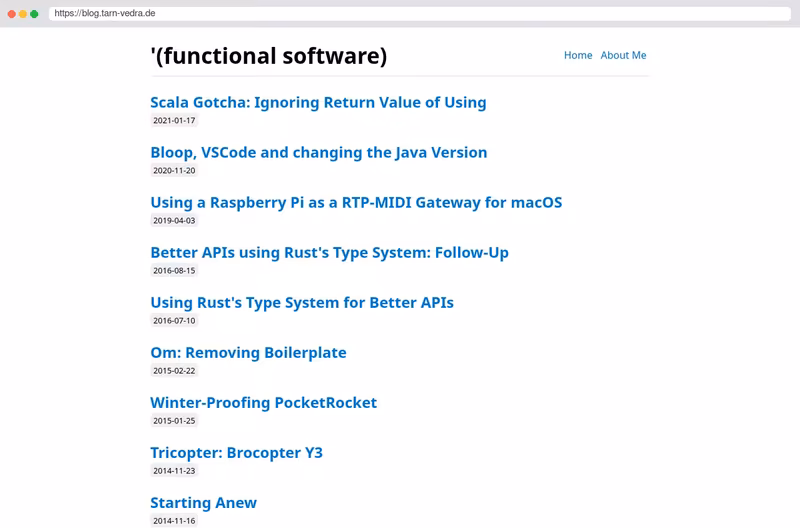Click the yellow minimize window button

(23, 14)
